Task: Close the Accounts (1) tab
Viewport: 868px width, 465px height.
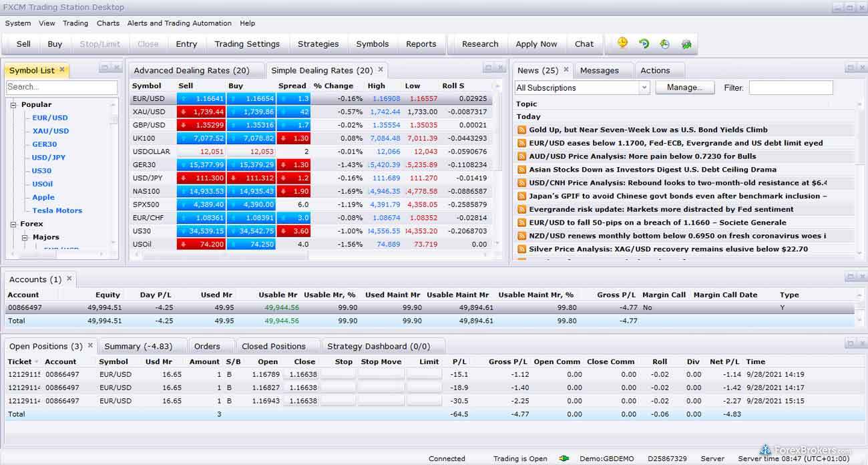Action: [69, 279]
